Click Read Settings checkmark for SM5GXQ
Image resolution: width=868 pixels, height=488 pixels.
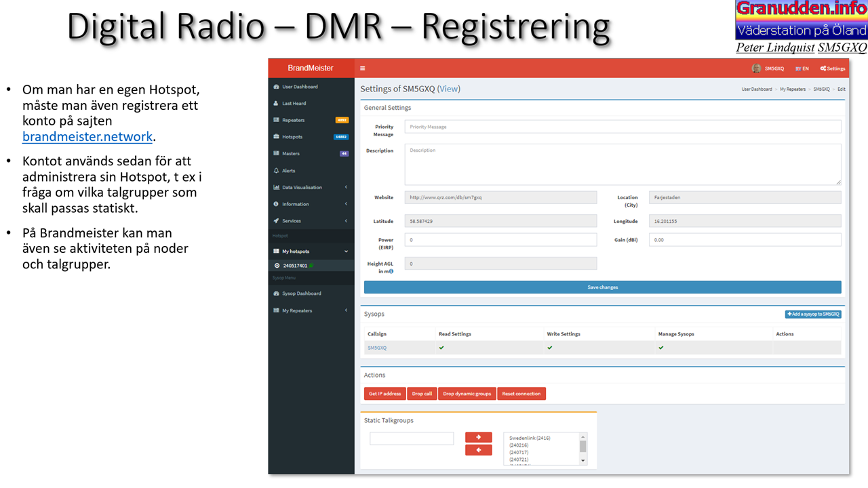441,348
